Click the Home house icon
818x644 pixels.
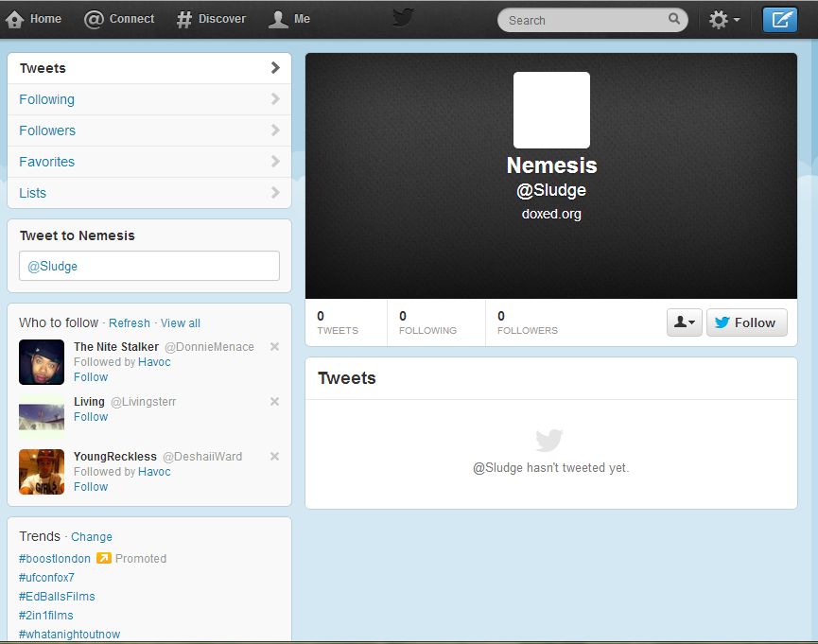tap(14, 19)
